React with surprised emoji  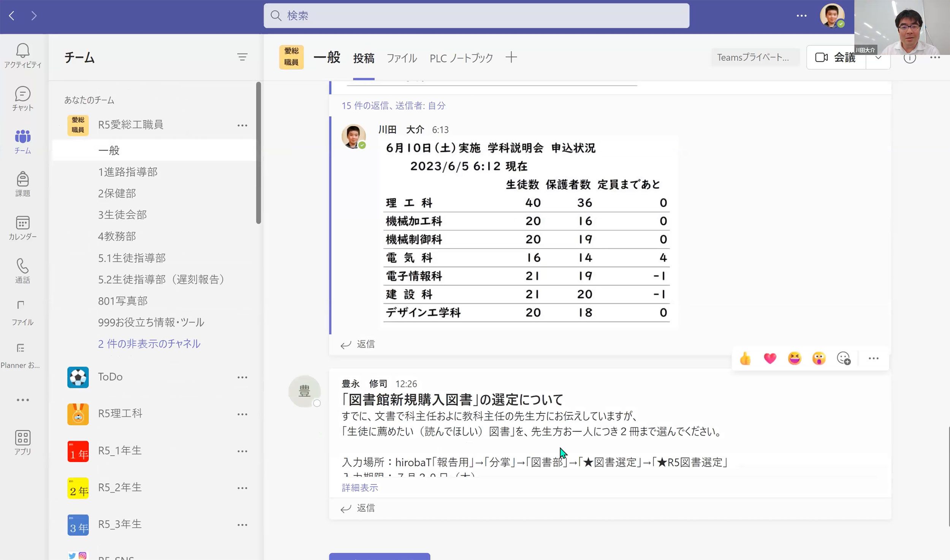pos(819,358)
